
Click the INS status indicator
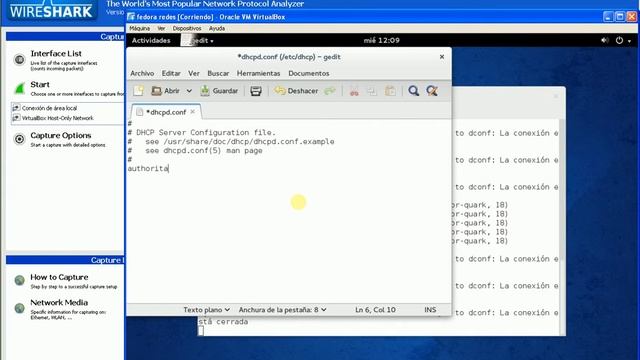430,310
